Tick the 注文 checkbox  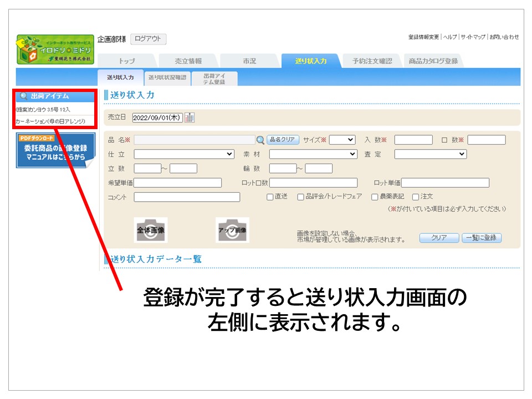(x=415, y=197)
